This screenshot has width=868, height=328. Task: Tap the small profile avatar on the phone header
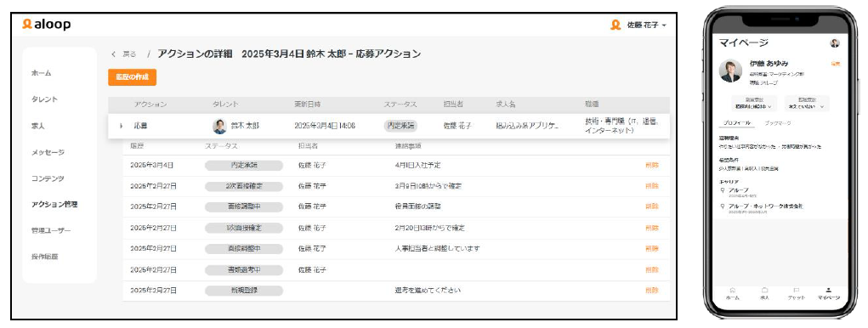point(835,43)
